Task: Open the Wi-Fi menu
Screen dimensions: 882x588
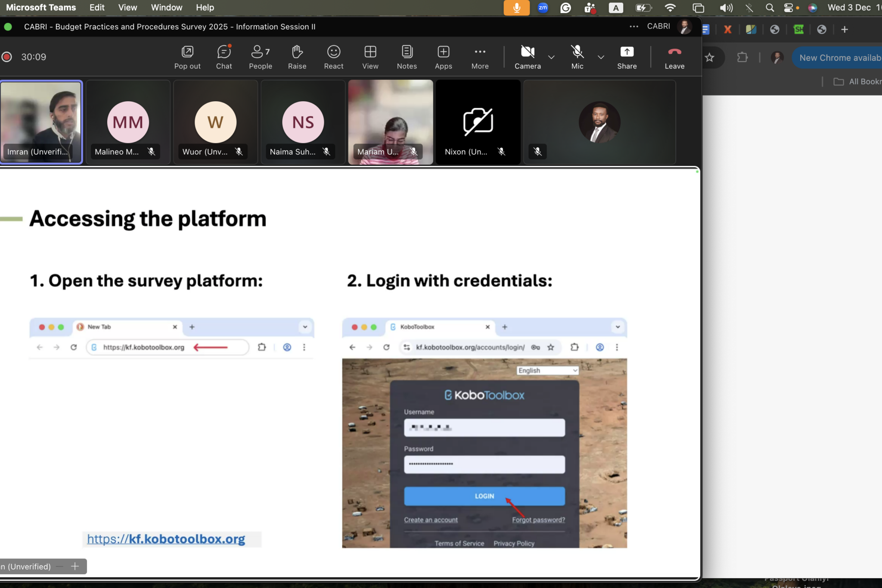Action: (670, 7)
